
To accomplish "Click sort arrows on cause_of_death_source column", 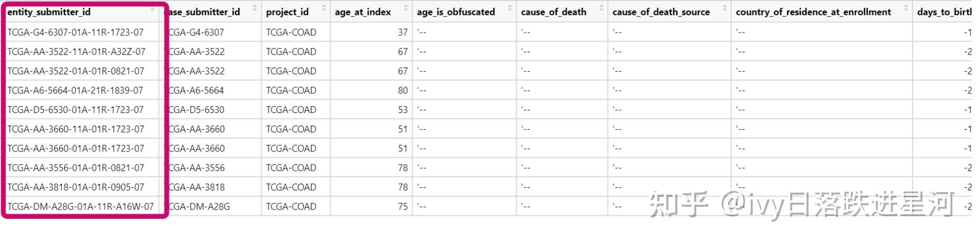I will point(724,8).
